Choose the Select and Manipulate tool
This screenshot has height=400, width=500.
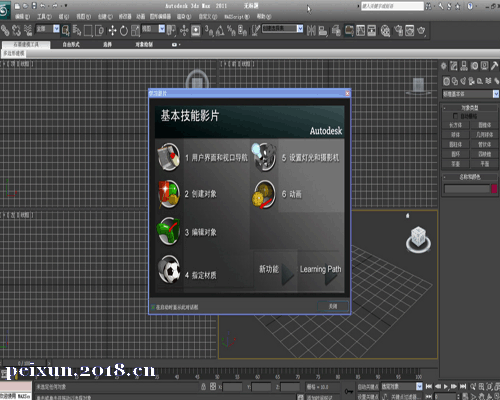[x=184, y=31]
